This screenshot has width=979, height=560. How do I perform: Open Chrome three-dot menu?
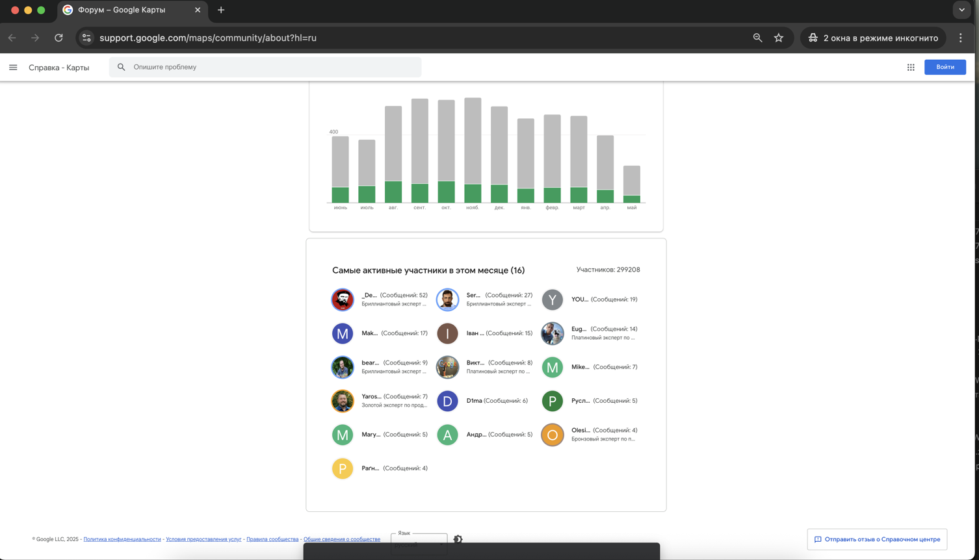[960, 38]
